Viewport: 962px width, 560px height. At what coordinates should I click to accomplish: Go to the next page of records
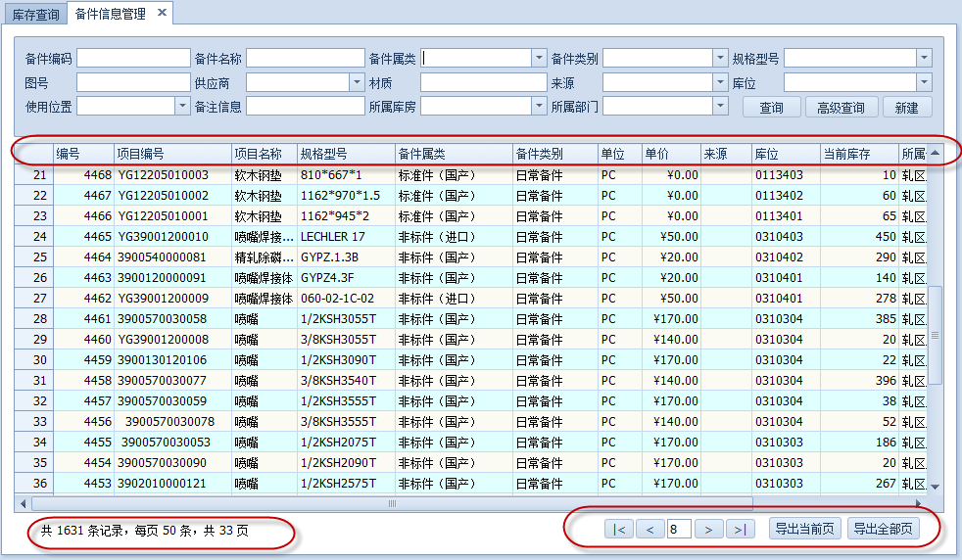pos(708,530)
